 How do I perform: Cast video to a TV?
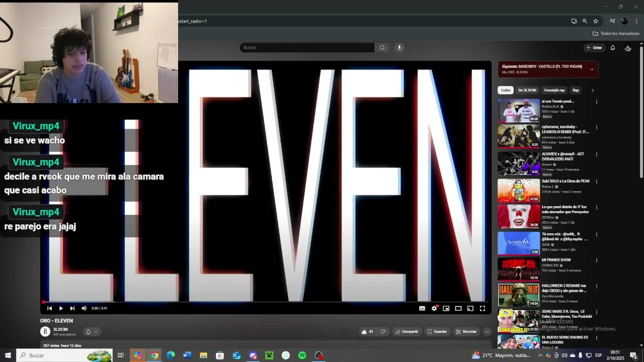tap(470, 308)
